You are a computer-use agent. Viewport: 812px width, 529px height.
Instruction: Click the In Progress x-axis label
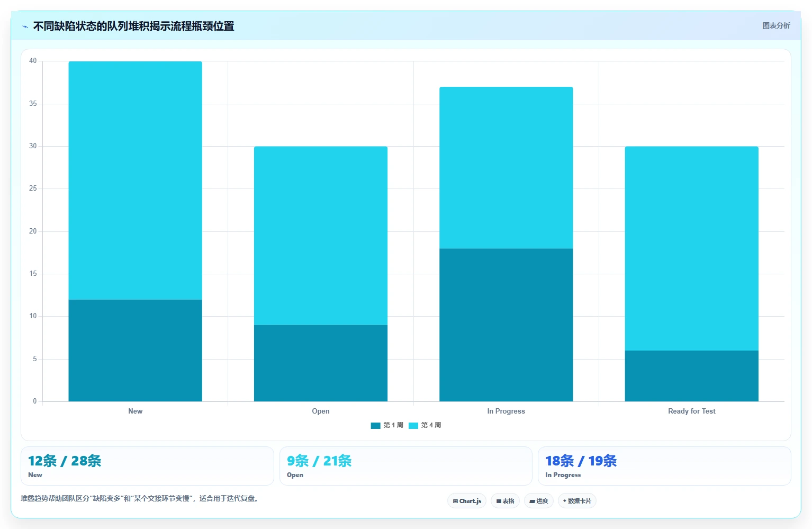(x=506, y=411)
